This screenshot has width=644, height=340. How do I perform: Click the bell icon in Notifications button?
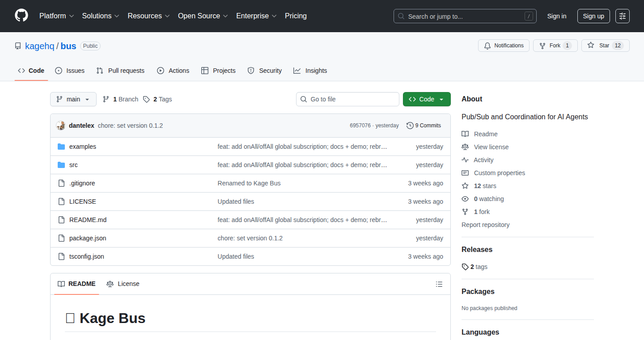tap(487, 46)
